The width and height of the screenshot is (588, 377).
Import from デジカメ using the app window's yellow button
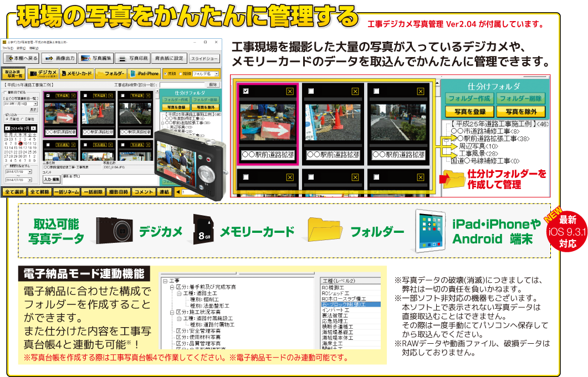pyautogui.click(x=43, y=74)
